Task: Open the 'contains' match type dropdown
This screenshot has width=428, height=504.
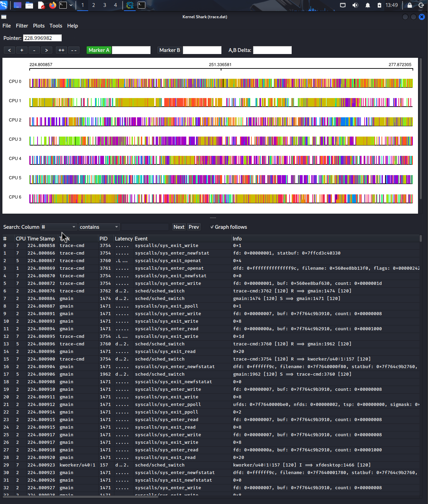Action: click(99, 227)
